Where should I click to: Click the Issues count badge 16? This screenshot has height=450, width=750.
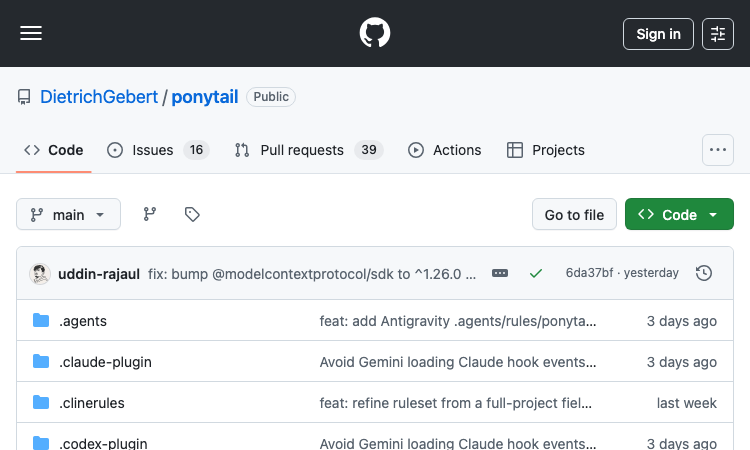pos(196,150)
